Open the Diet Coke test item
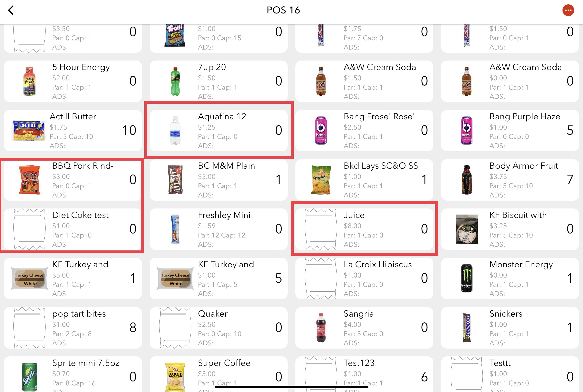583x392 pixels. [73, 229]
